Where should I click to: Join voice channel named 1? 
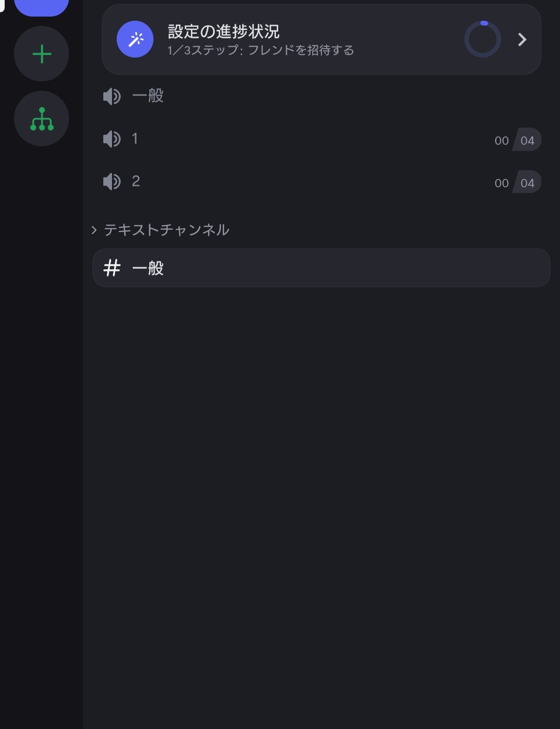[321, 139]
